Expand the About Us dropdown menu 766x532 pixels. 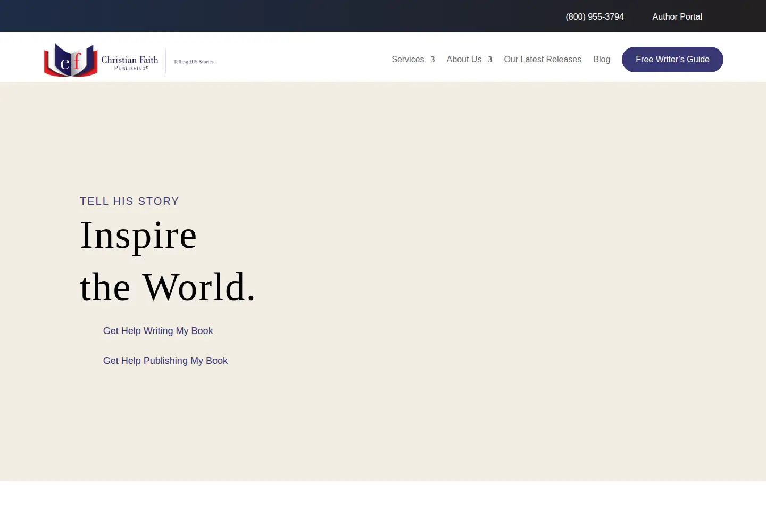pyautogui.click(x=469, y=60)
